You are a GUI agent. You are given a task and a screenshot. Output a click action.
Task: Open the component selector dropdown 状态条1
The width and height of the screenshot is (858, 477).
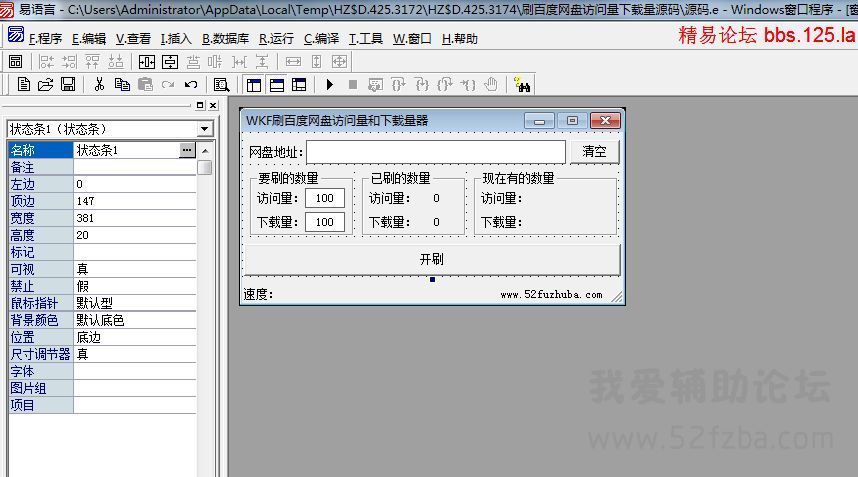(204, 129)
